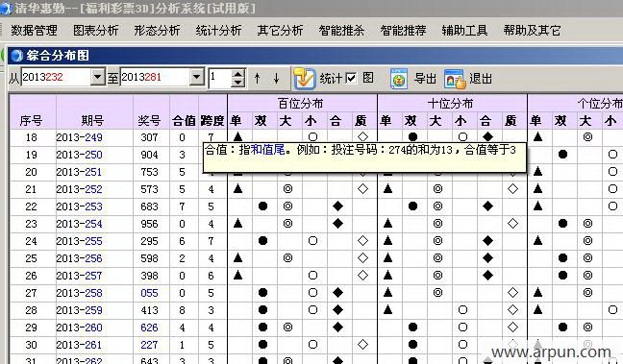Open the 帮助及其它 menu

coord(532,30)
